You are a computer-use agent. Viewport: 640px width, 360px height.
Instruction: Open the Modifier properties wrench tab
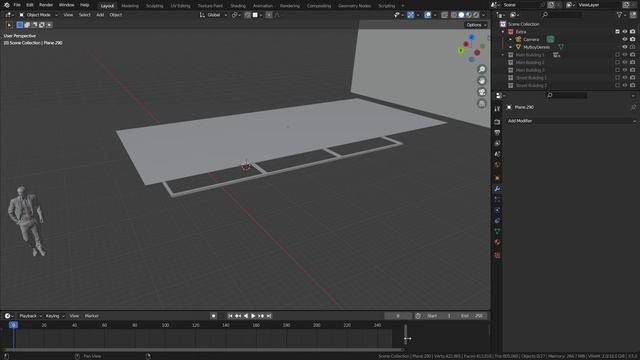497,189
